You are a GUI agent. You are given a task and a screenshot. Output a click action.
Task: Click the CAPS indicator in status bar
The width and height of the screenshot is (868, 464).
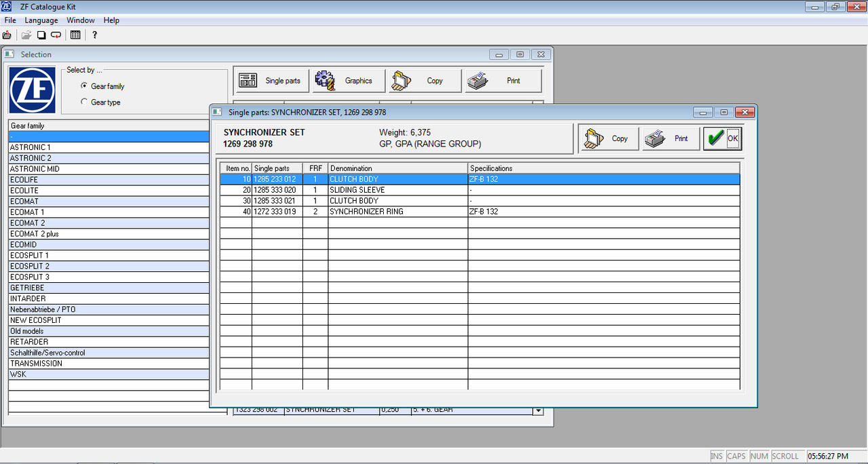click(x=736, y=457)
